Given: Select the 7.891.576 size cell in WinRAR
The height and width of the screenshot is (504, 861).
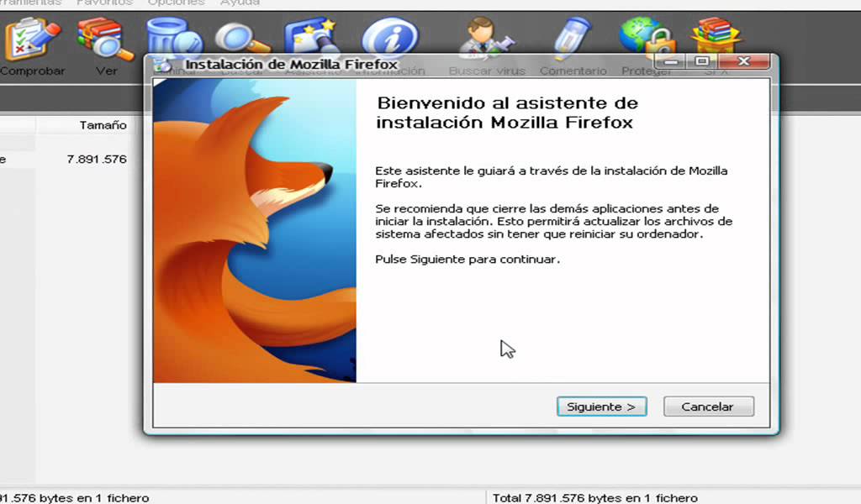Looking at the screenshot, I should (97, 159).
